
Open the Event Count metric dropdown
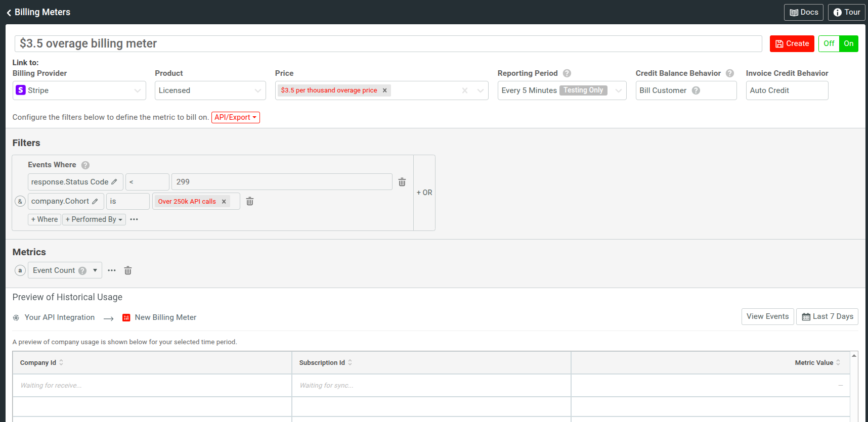coord(65,270)
